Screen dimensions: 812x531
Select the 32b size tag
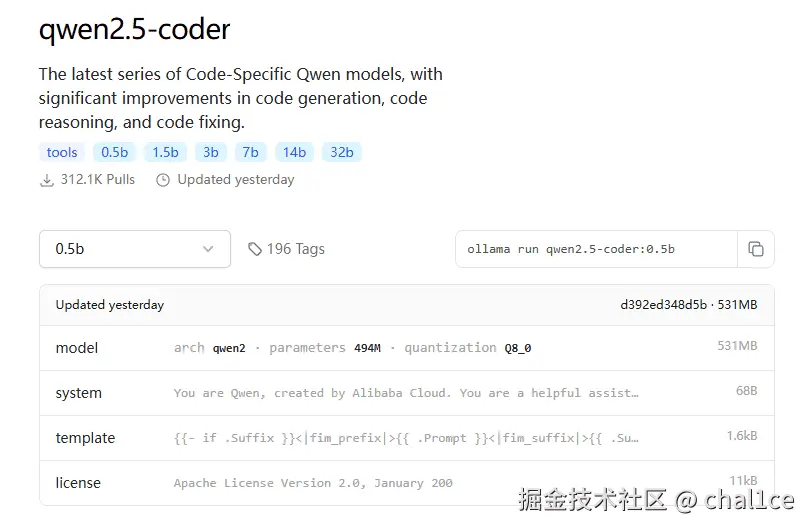pos(342,152)
